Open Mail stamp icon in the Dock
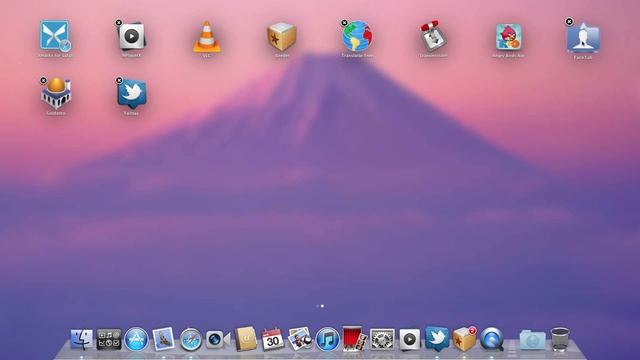640x360 pixels. [x=163, y=339]
